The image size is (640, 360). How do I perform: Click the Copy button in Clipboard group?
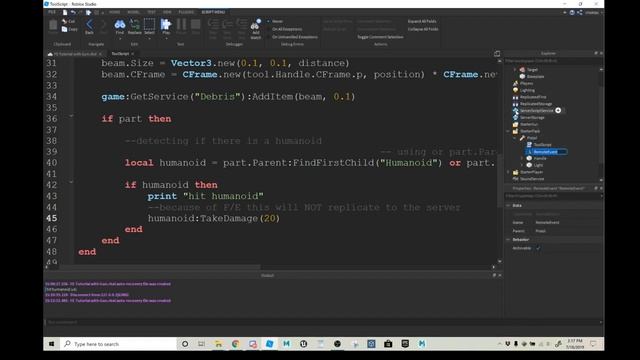coord(69,29)
